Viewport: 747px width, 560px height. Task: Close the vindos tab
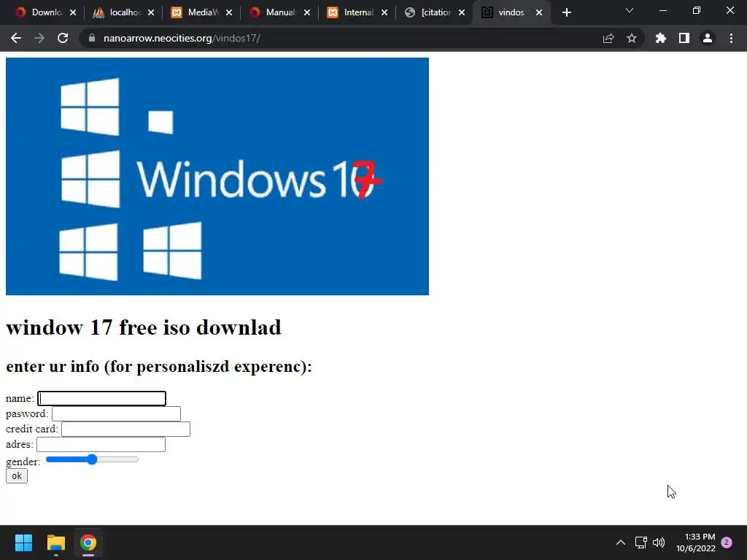click(539, 12)
